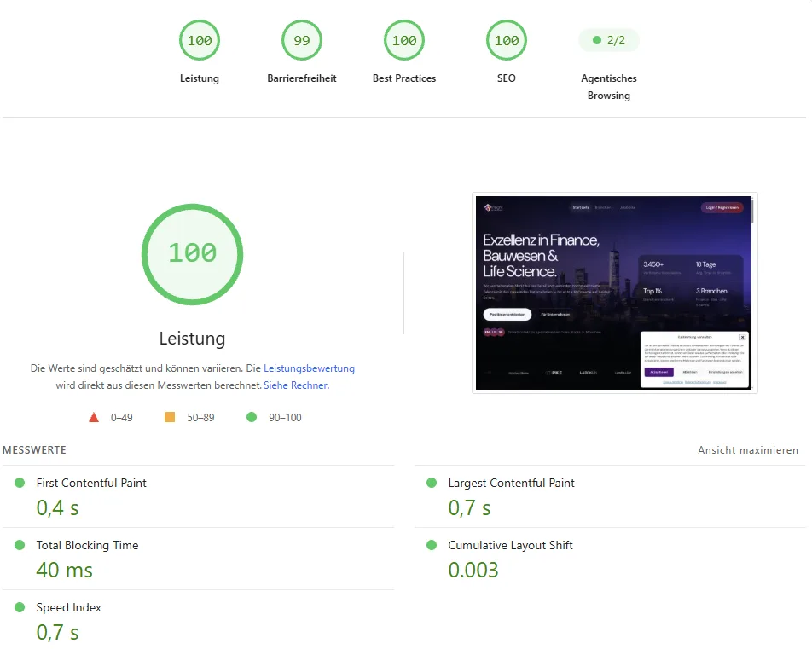The width and height of the screenshot is (812, 649).
Task: Click the 90–100 range legend text
Action: [x=285, y=418]
